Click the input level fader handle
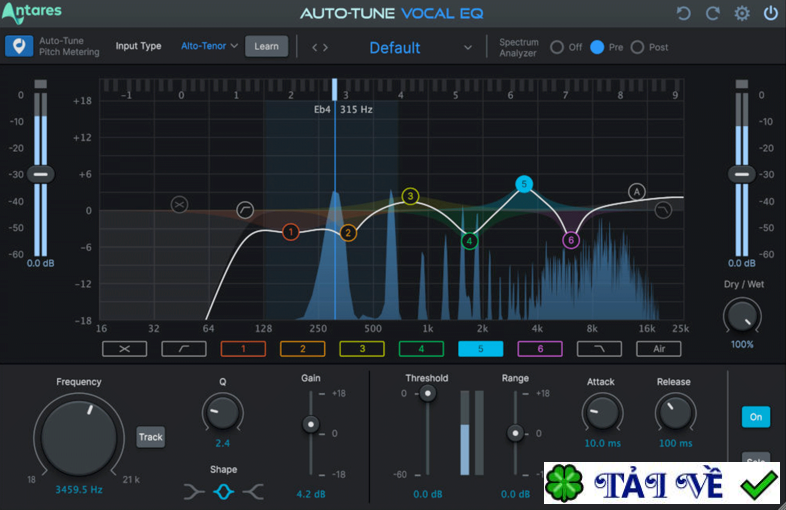Screen dimensions: 786x510 tap(41, 175)
